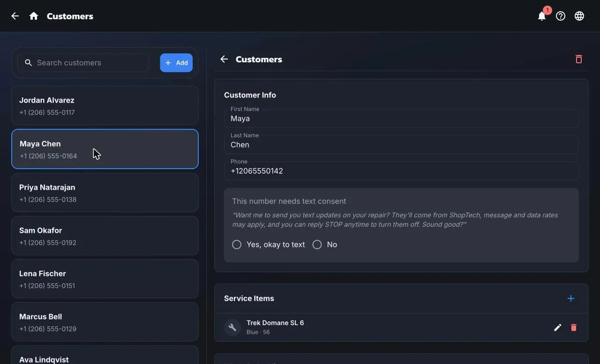Click back arrow beside Customers detail heading
Viewport: 600px width, 364px height.
coord(224,59)
